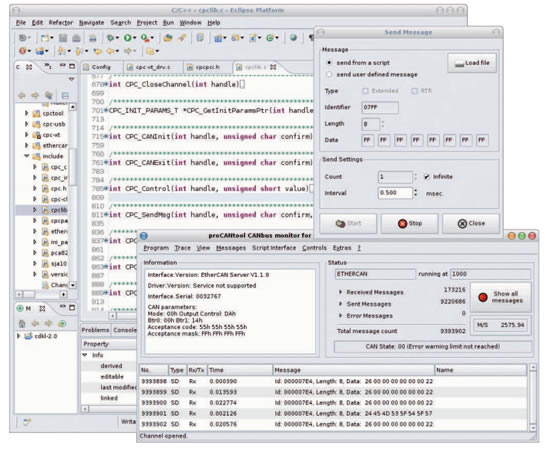Viewport: 547px width, 450px height.
Task: Click the Close button in Send Message dialog
Action: [471, 224]
